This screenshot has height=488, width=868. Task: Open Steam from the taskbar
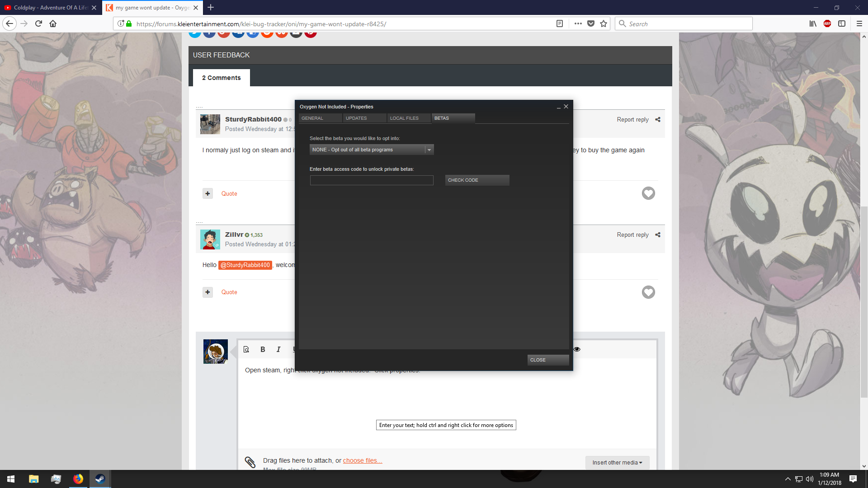pos(100,479)
